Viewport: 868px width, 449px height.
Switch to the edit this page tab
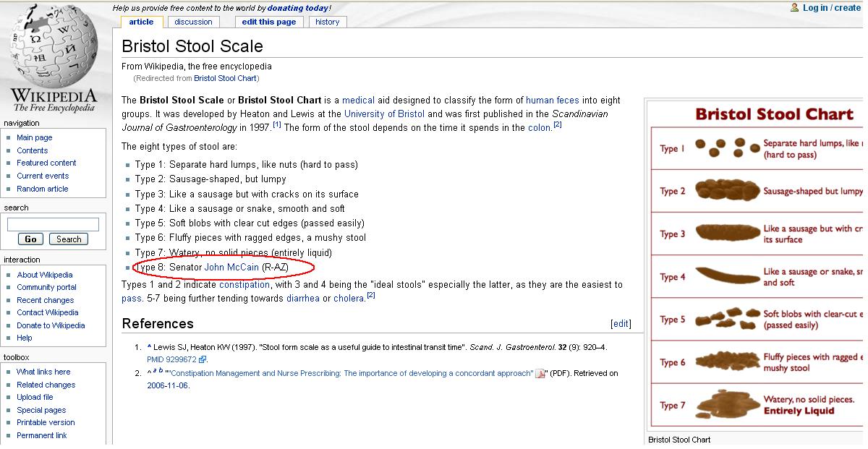[268, 22]
